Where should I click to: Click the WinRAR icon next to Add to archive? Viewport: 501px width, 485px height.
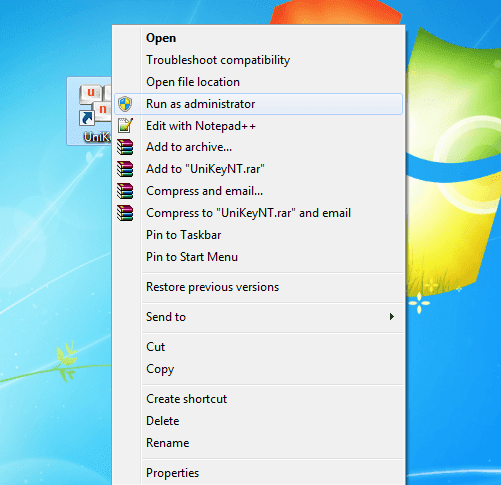click(125, 147)
